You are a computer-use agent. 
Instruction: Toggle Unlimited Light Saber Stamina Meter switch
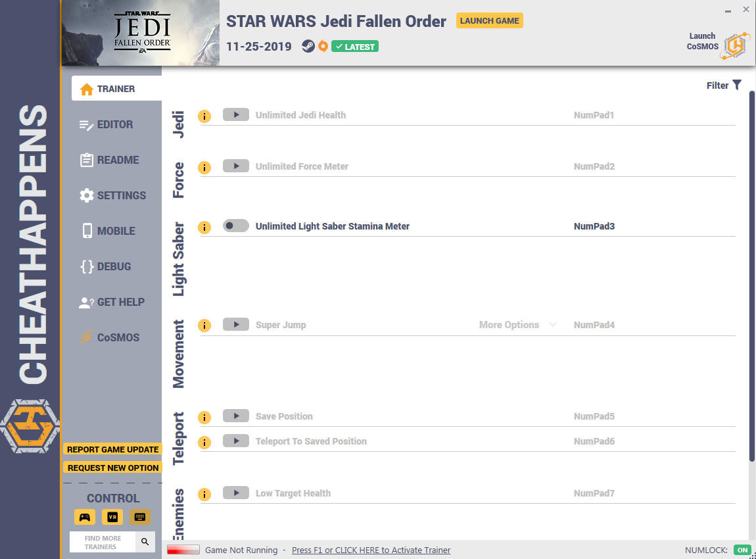point(236,226)
